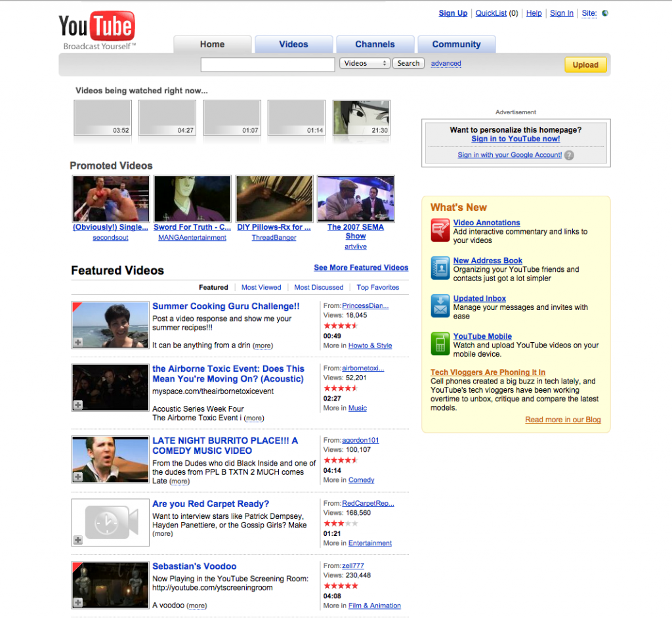This screenshot has height=618, width=672.
Task: Expand Sebastian's Voodoo description (more)
Action: 197,606
